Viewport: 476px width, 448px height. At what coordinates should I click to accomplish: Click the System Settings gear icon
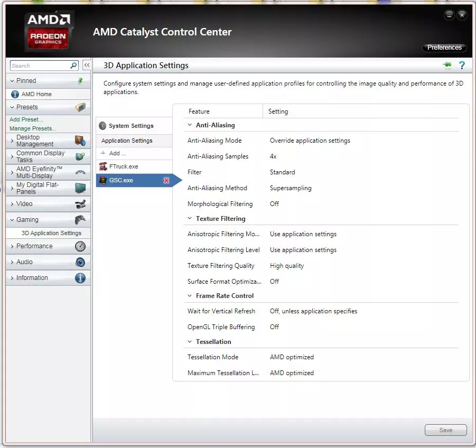tap(102, 126)
